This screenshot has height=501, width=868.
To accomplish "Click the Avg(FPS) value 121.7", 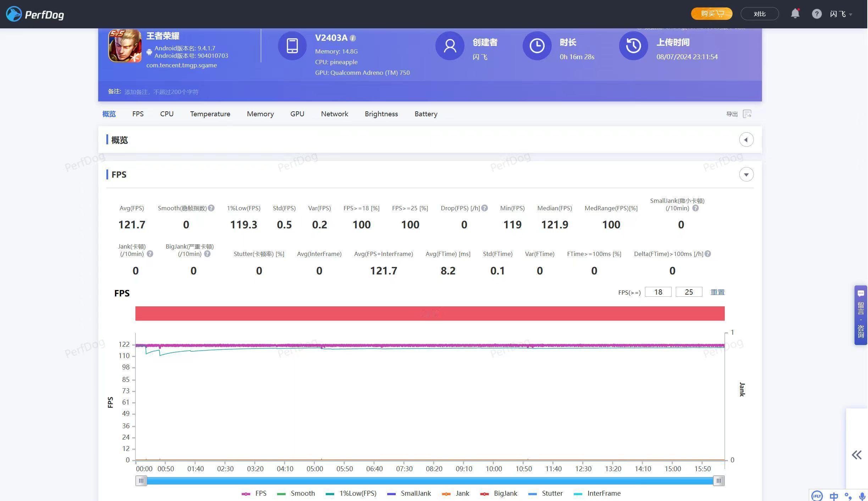I will click(x=132, y=225).
